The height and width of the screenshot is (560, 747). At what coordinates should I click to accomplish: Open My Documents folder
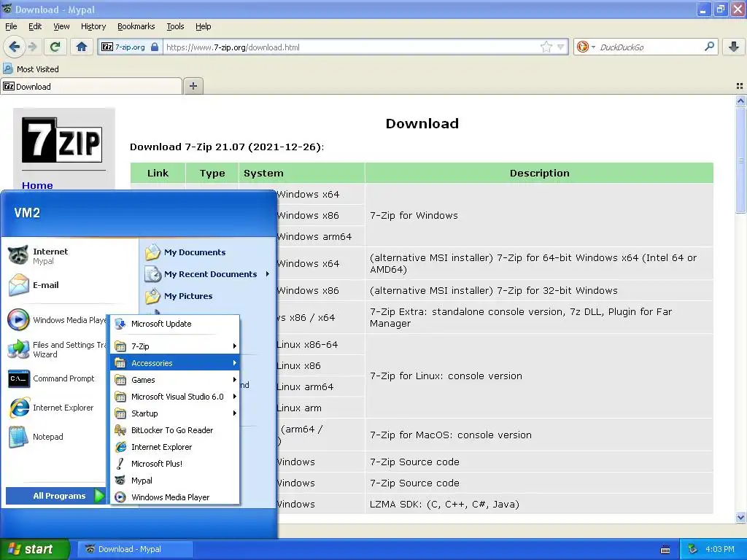click(185, 252)
